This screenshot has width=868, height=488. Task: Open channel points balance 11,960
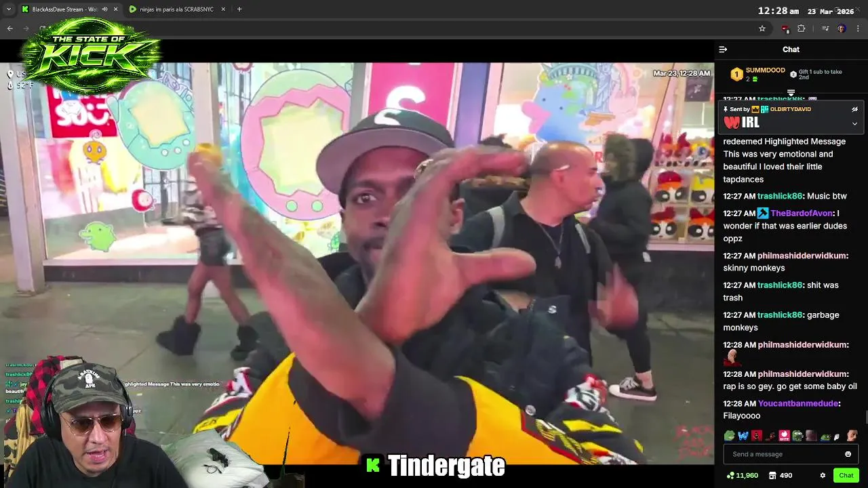point(742,476)
